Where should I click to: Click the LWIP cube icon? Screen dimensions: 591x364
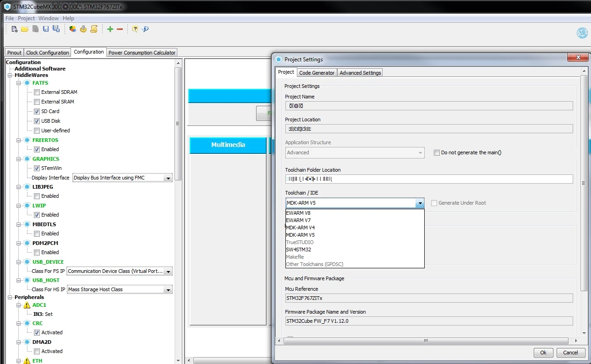tap(27, 206)
